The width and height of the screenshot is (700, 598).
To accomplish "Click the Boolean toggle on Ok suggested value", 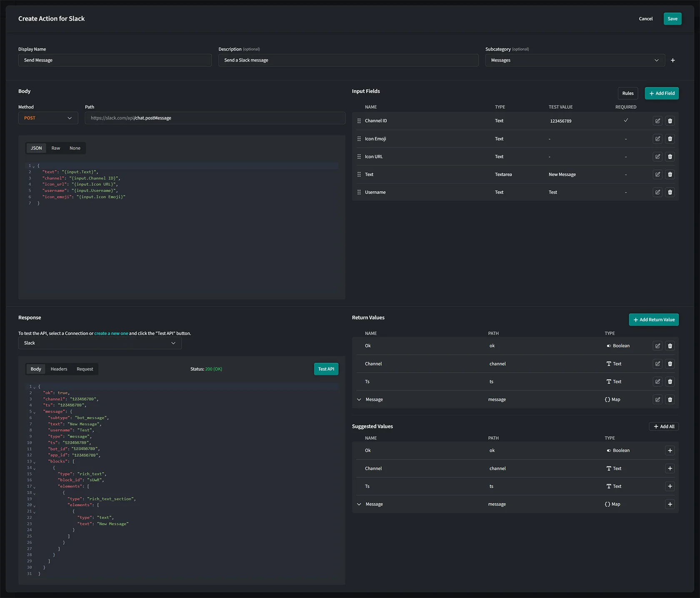I will coord(608,450).
